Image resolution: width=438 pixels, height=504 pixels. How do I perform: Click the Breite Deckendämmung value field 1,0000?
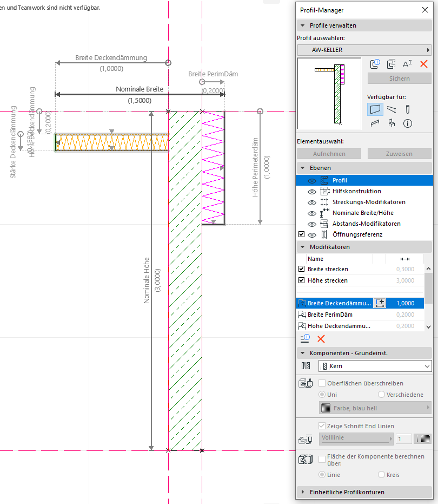pos(406,304)
